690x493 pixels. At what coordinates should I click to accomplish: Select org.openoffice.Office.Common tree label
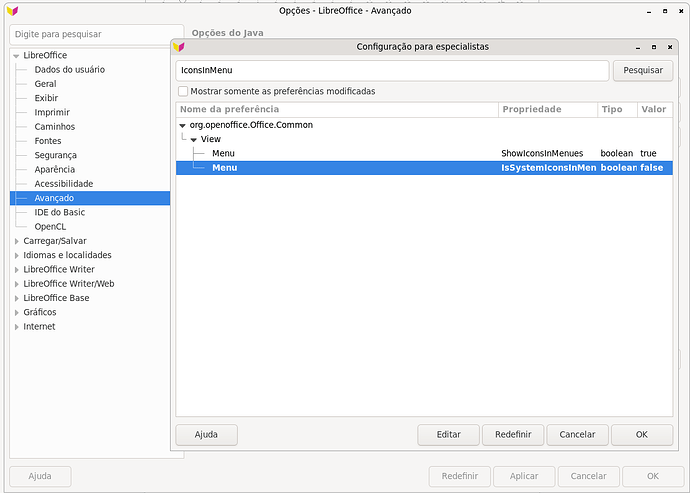(251, 125)
